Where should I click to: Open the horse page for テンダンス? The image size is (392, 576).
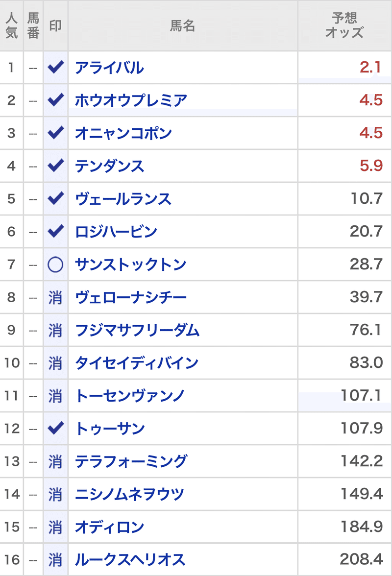(x=109, y=166)
